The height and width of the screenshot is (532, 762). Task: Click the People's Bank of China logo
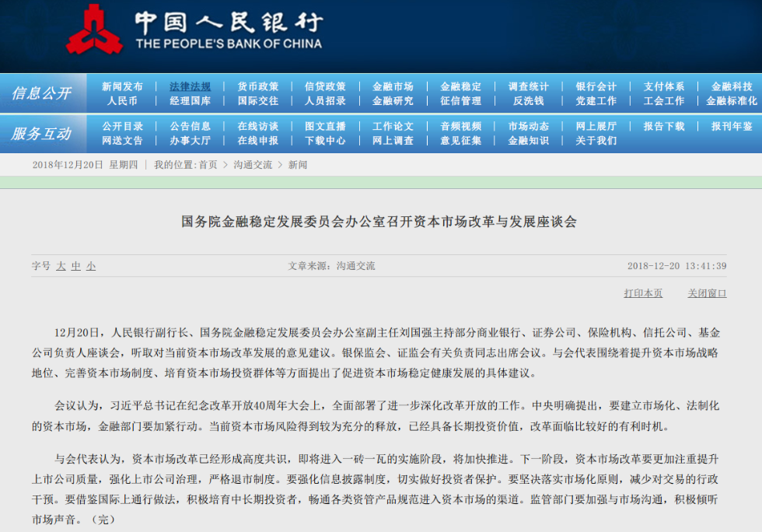coord(94,30)
